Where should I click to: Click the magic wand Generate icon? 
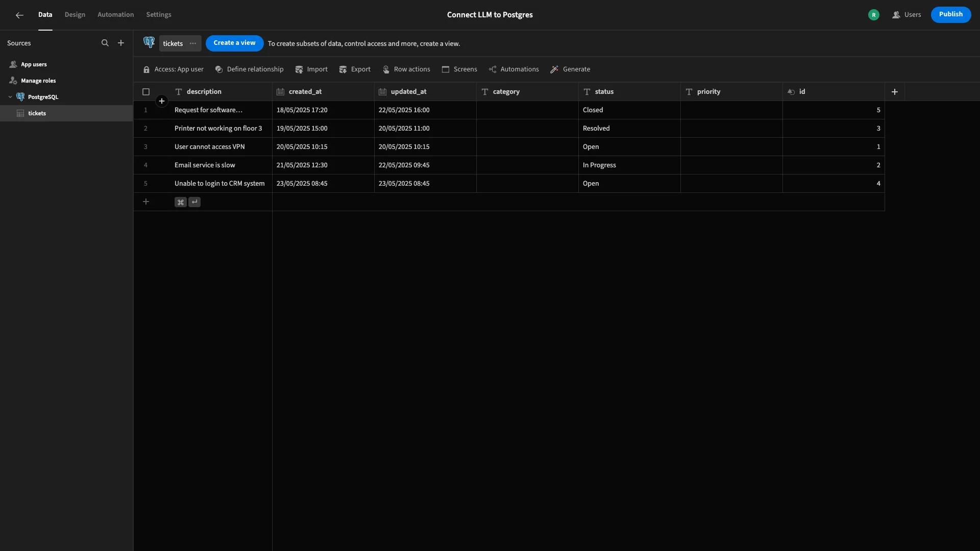(x=554, y=69)
